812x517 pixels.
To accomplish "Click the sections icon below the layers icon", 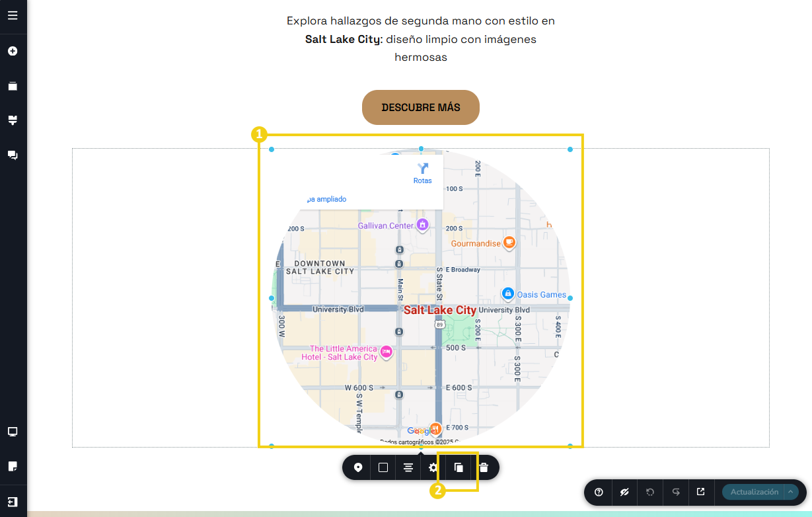I will pos(13,120).
